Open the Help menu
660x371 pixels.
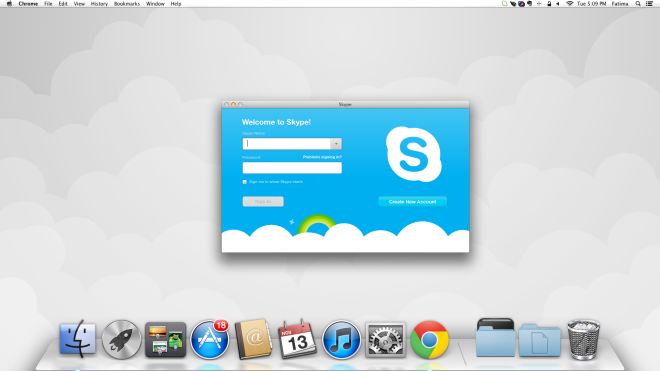[x=176, y=4]
